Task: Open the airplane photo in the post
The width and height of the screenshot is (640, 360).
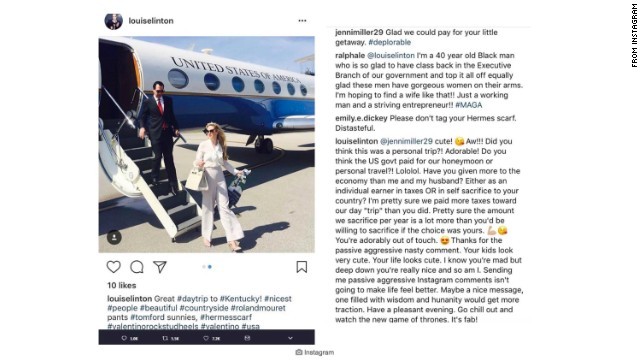Action: (x=207, y=144)
